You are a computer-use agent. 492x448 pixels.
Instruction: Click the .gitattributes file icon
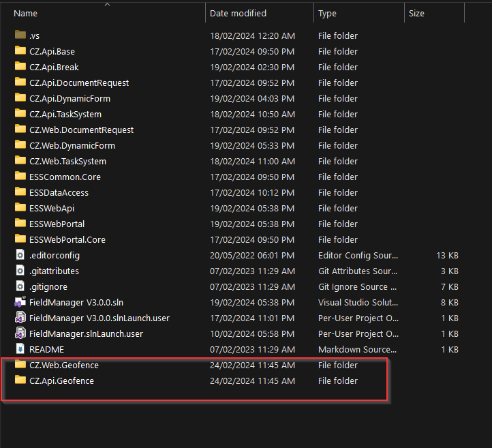pos(20,270)
